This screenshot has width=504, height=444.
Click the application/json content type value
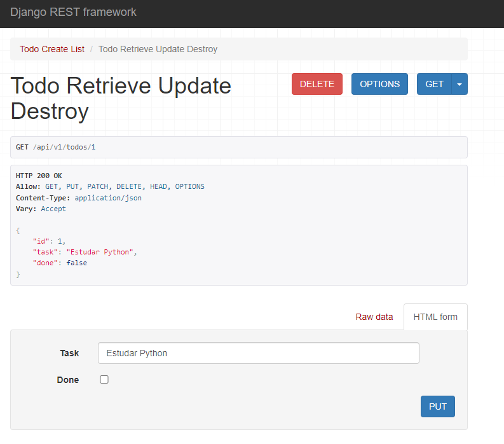(x=108, y=198)
